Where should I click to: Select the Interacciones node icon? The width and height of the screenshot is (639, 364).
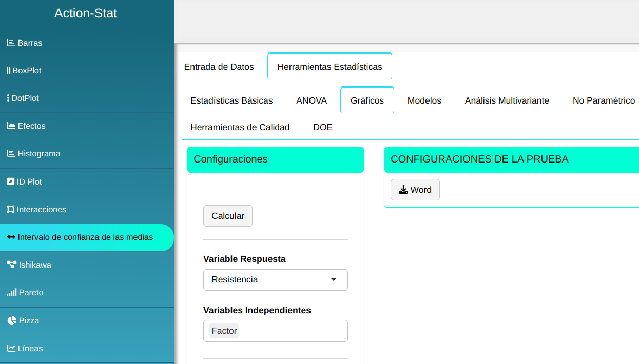click(x=10, y=209)
